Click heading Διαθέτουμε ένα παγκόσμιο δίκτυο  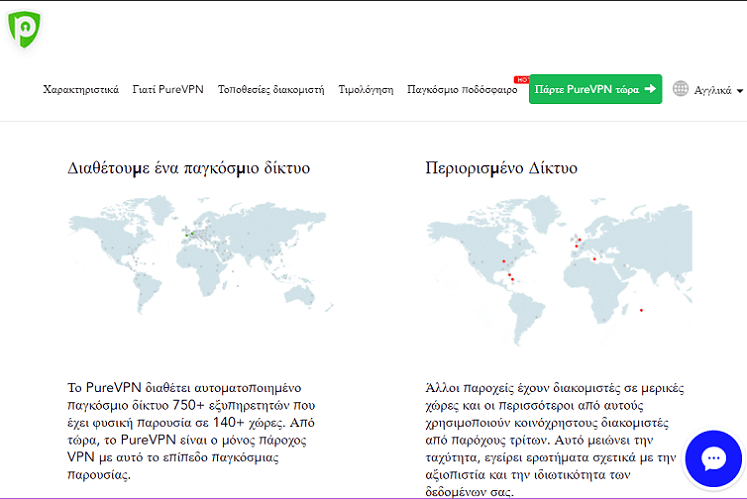[x=189, y=168]
